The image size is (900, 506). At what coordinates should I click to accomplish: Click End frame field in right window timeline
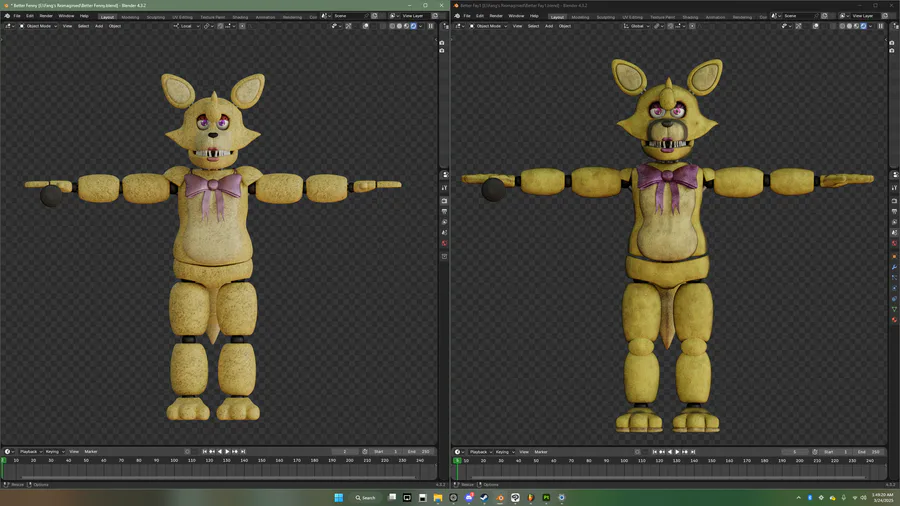coord(870,451)
